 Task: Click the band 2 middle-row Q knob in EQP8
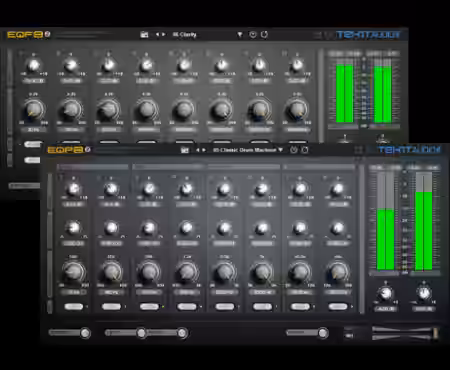111,228
